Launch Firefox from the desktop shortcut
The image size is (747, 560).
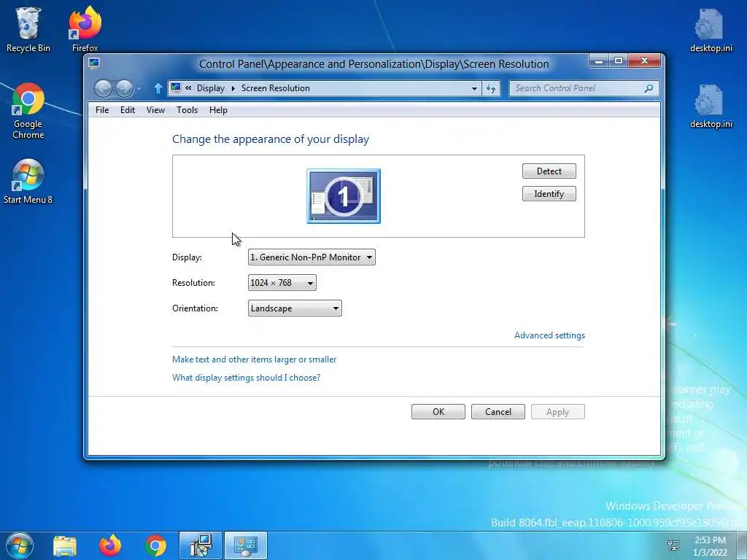click(85, 29)
